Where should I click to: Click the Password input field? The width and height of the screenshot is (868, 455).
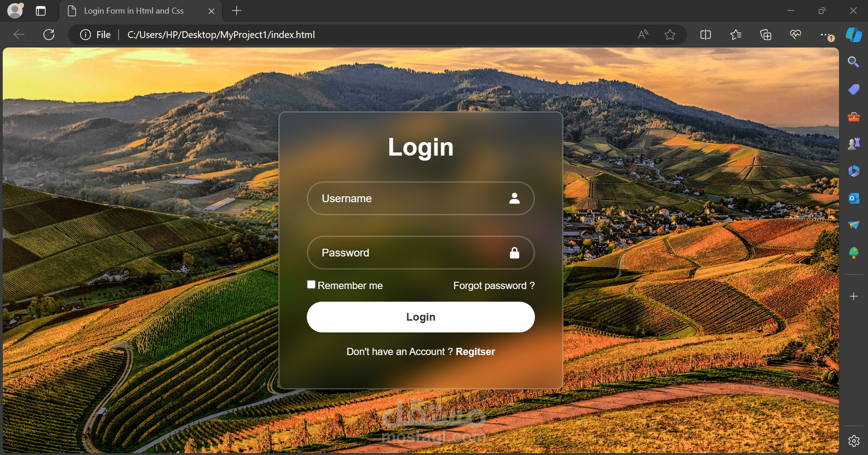click(x=421, y=252)
